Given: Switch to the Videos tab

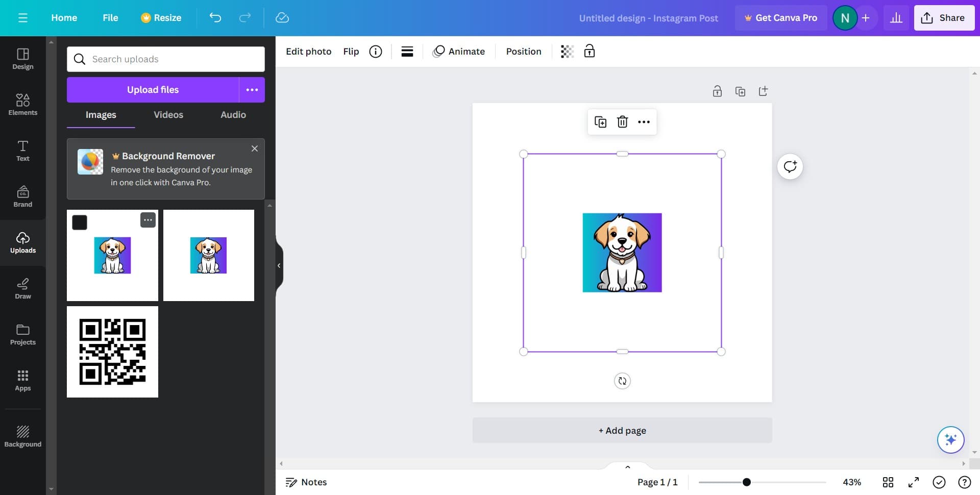Looking at the screenshot, I should point(168,115).
